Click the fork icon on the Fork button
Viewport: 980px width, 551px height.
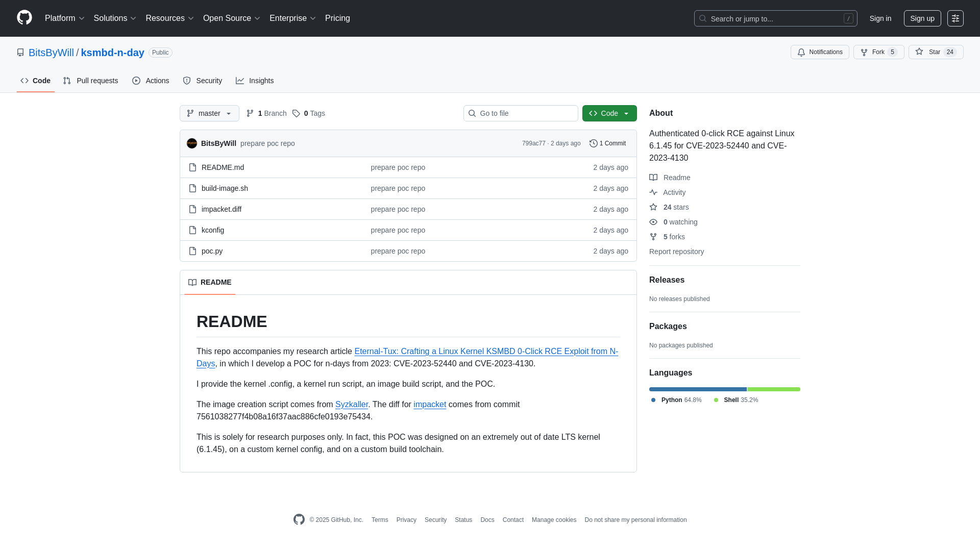tap(864, 52)
